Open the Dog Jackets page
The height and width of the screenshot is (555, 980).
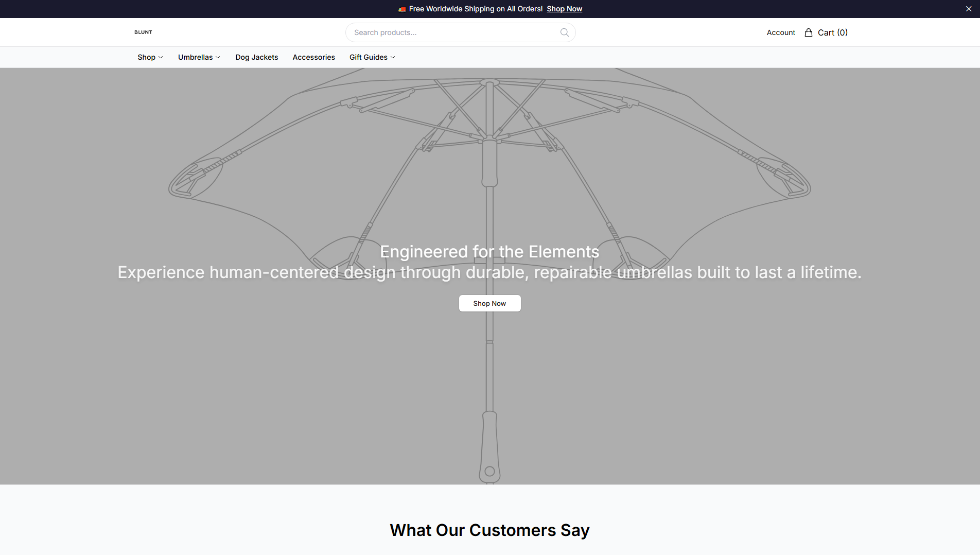257,57
